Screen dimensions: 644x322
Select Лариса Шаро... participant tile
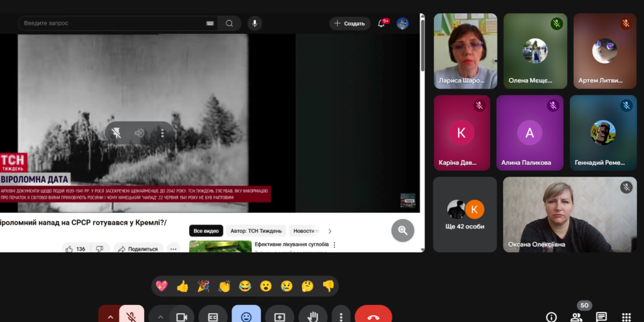(x=465, y=51)
